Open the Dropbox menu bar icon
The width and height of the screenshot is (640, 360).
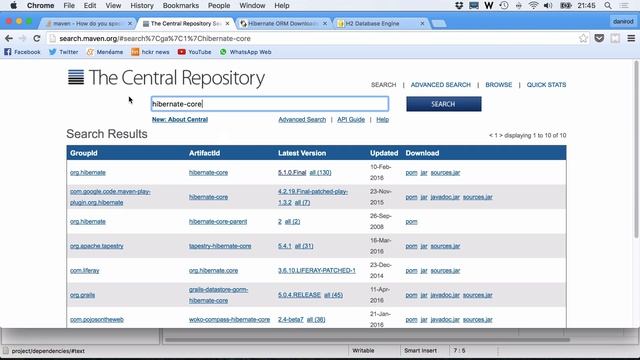pyautogui.click(x=459, y=5)
